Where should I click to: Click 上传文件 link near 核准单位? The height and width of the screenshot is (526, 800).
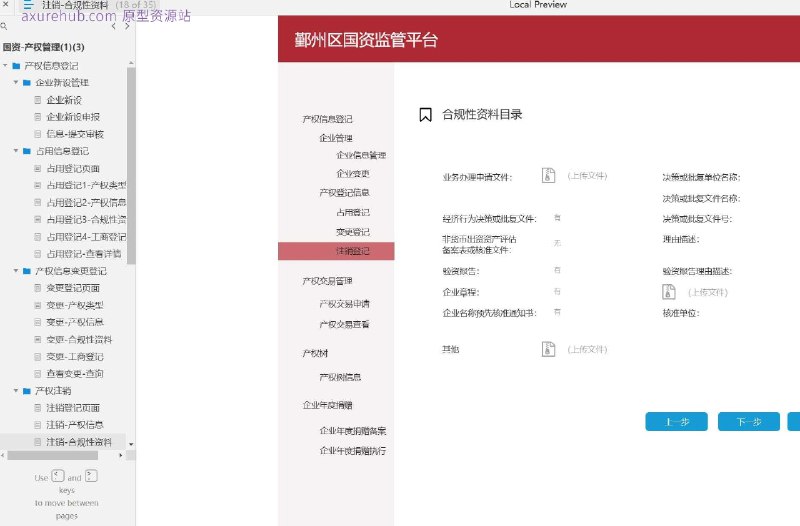(708, 292)
